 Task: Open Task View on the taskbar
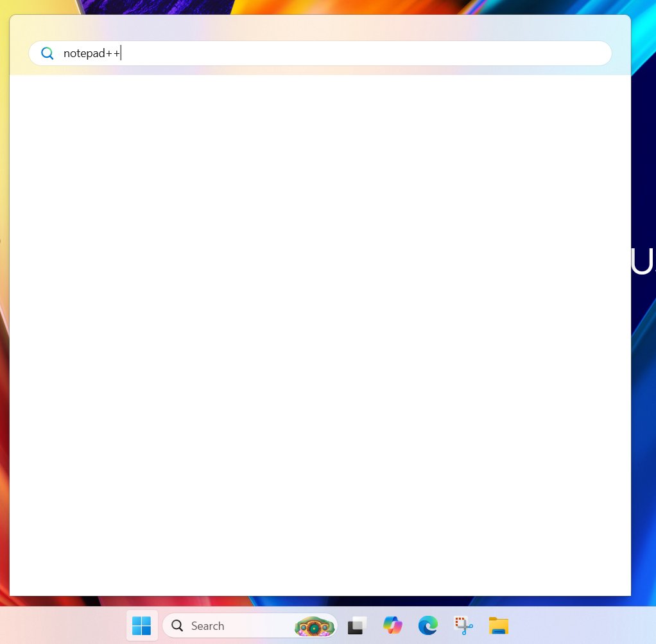[x=357, y=625]
